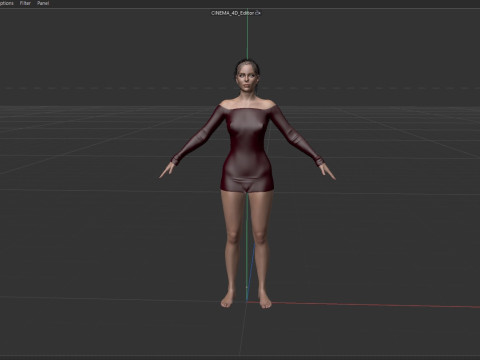
Task: Open the partially visible Options menu
Action: 7,3
